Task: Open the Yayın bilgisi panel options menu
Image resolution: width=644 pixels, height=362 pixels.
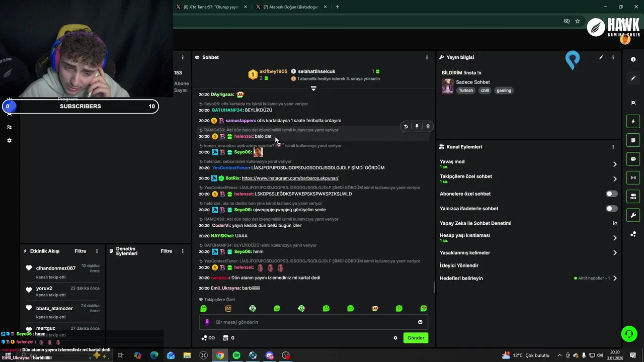Action: click(613, 57)
